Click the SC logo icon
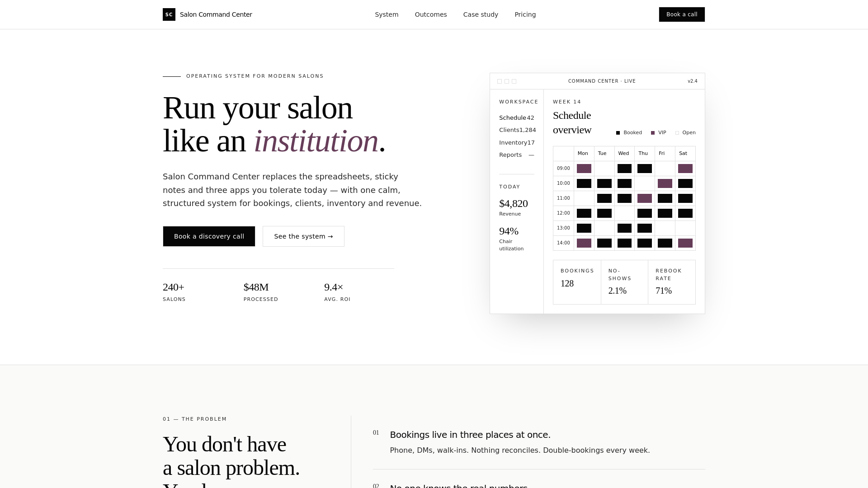 pyautogui.click(x=169, y=14)
